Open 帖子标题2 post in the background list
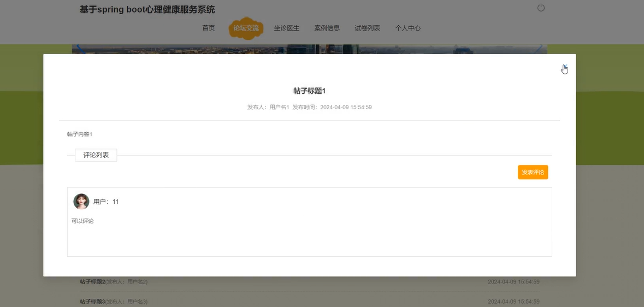The height and width of the screenshot is (307, 644). pyautogui.click(x=92, y=282)
